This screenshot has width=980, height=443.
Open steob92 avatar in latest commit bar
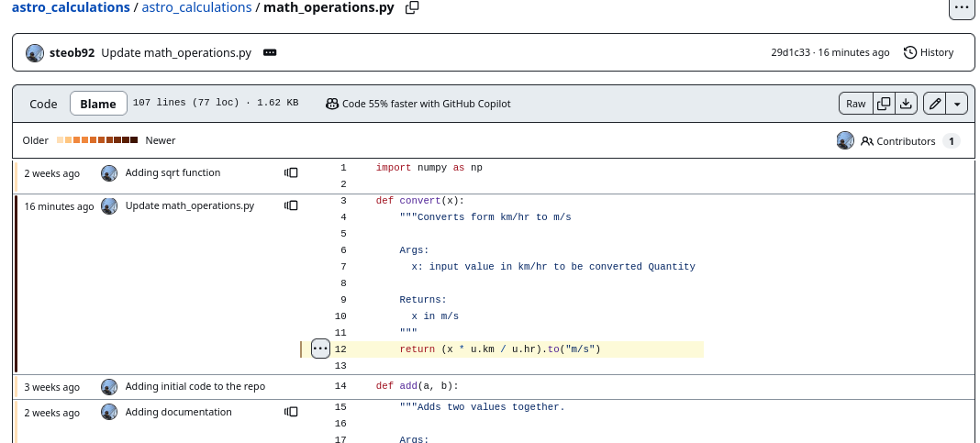(x=34, y=53)
